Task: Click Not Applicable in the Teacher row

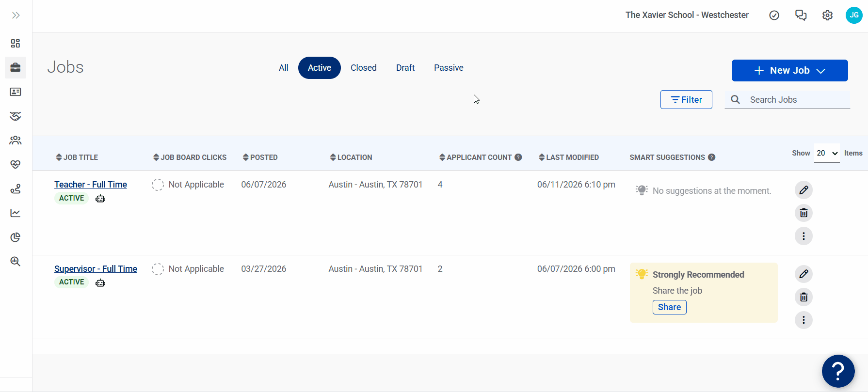Action: click(196, 185)
